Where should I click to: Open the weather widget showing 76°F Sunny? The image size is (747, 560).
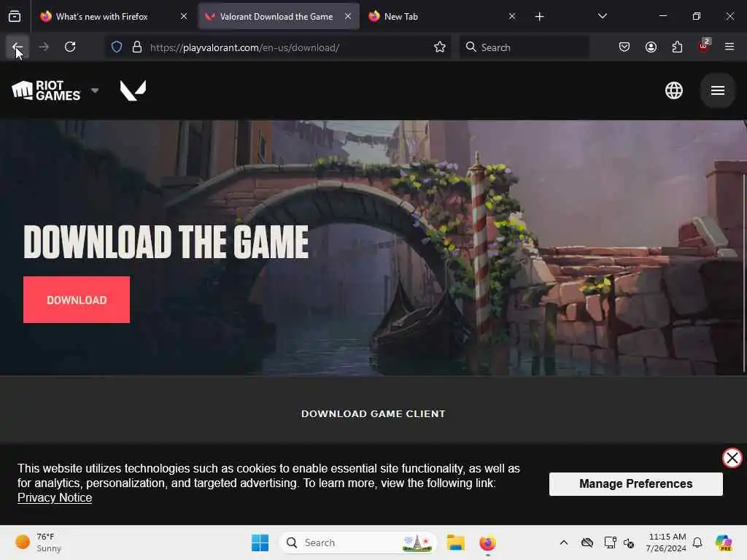click(x=38, y=542)
